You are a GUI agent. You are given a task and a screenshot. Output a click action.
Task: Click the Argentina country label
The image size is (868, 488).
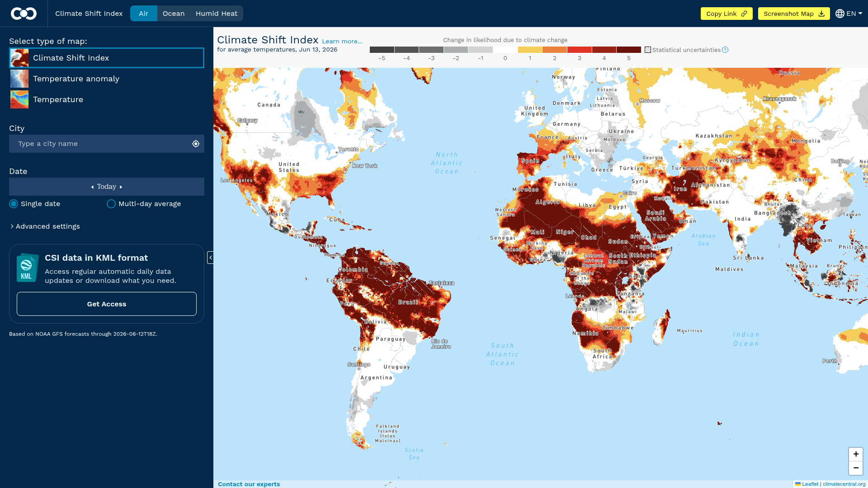pos(376,378)
